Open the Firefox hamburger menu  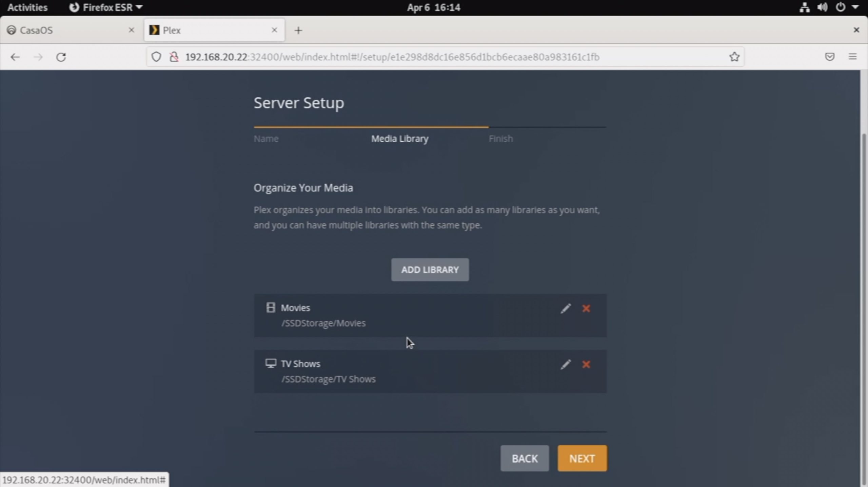852,57
